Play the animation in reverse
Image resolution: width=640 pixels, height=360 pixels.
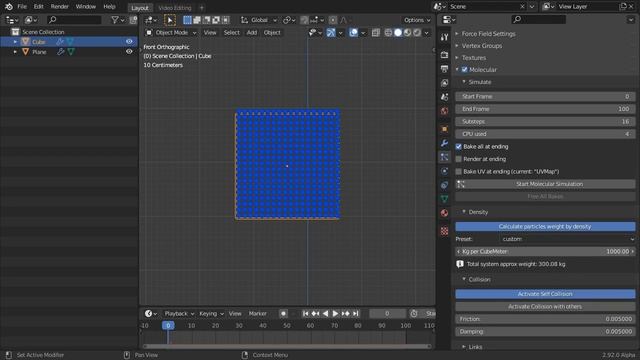325,313
